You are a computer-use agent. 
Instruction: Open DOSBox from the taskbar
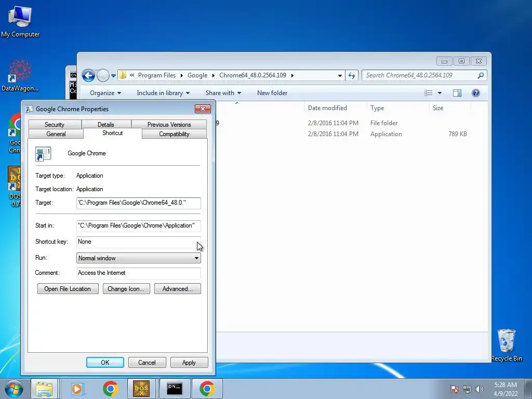tap(141, 389)
